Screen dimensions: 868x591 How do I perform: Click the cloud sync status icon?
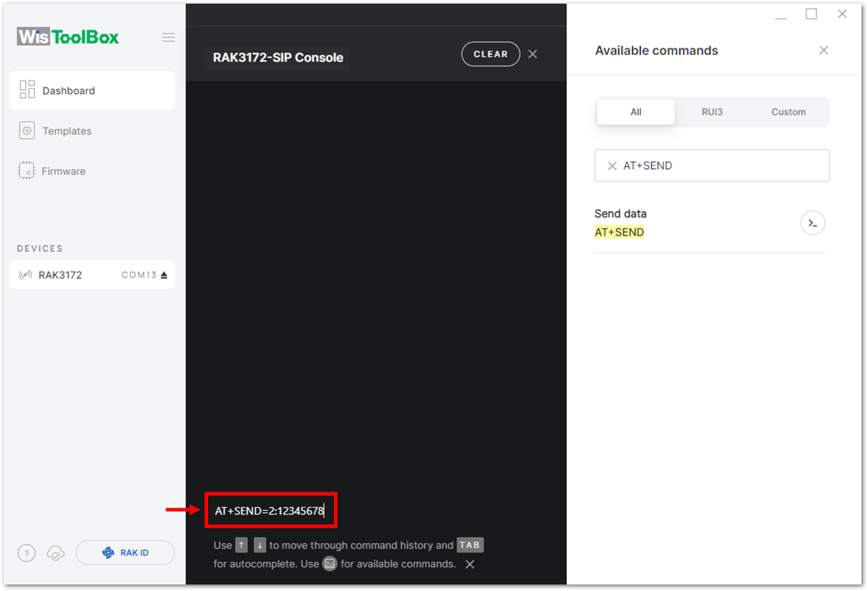click(55, 553)
